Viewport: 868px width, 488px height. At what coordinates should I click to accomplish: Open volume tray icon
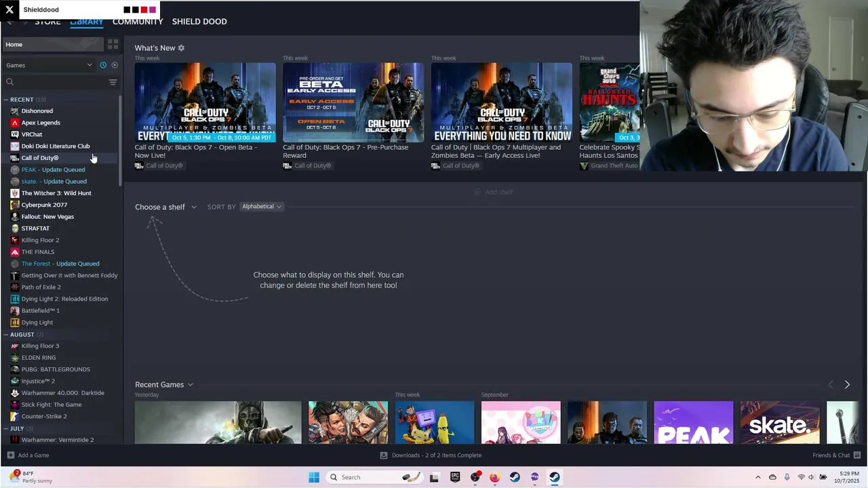point(811,477)
